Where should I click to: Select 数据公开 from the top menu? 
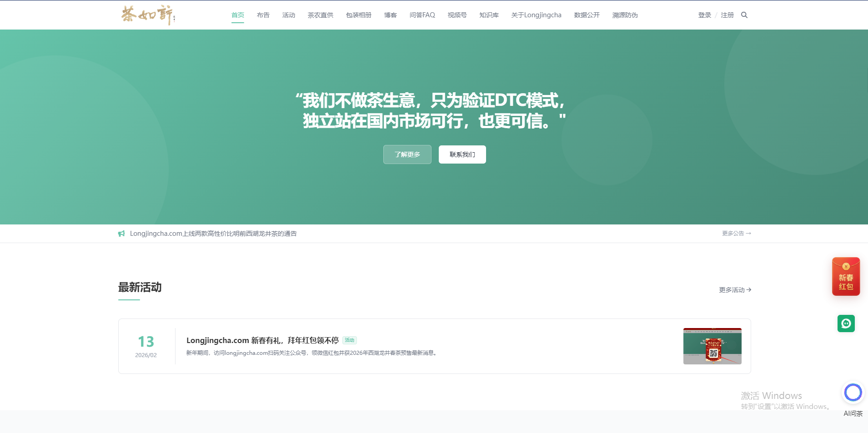pos(587,15)
